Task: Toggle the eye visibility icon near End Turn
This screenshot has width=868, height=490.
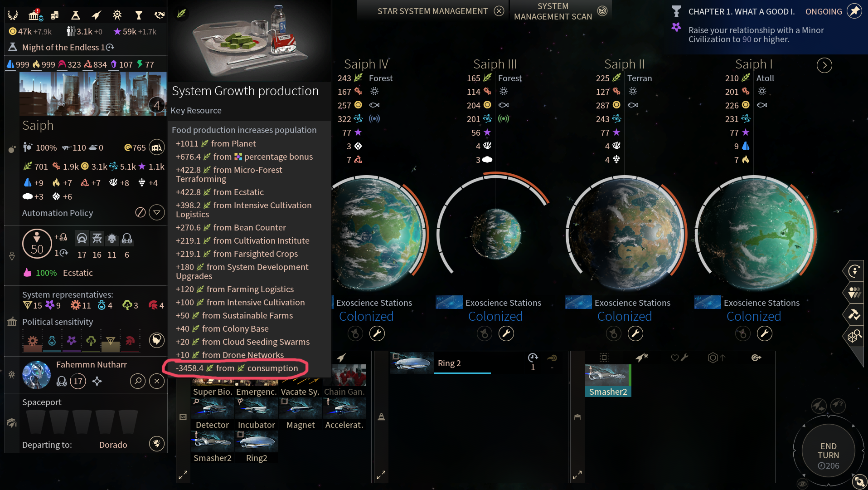Action: (802, 483)
